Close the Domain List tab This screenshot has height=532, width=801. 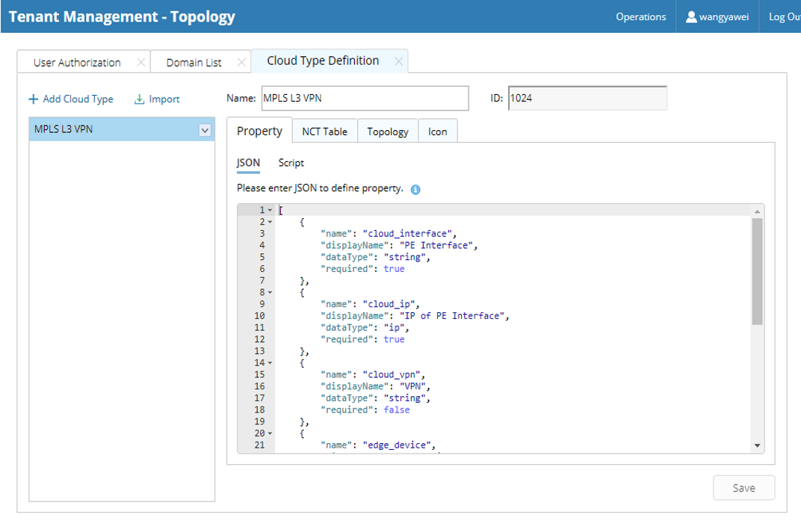241,63
